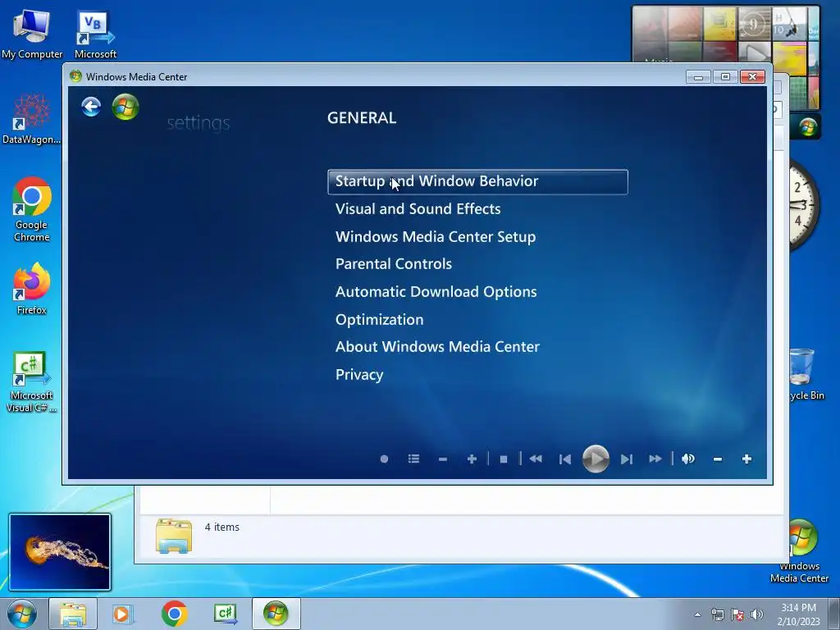Open About Windows Media Center
Image resolution: width=840 pixels, height=630 pixels.
click(x=437, y=347)
